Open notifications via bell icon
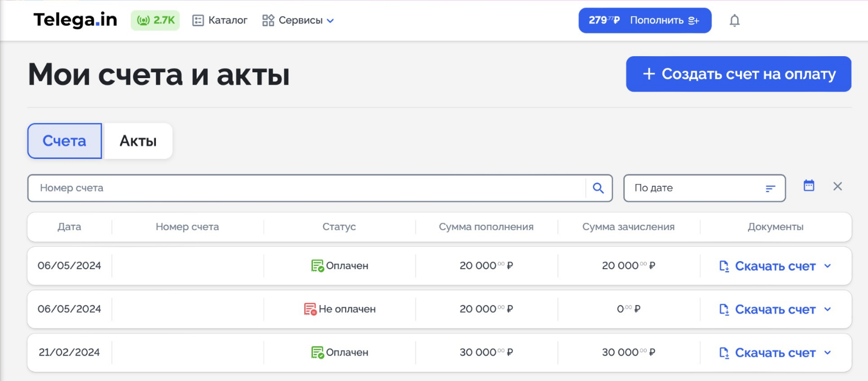The width and height of the screenshot is (868, 381). 735,20
